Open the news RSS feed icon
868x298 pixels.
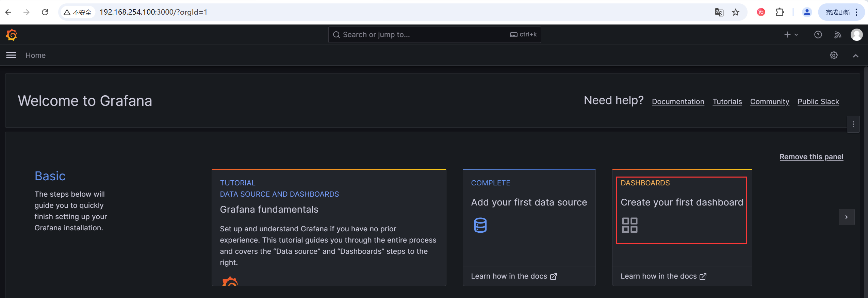838,35
